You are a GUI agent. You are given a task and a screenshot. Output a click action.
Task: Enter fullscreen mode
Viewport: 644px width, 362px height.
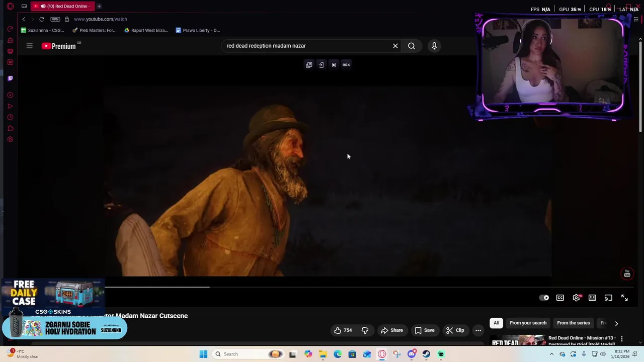(624, 298)
